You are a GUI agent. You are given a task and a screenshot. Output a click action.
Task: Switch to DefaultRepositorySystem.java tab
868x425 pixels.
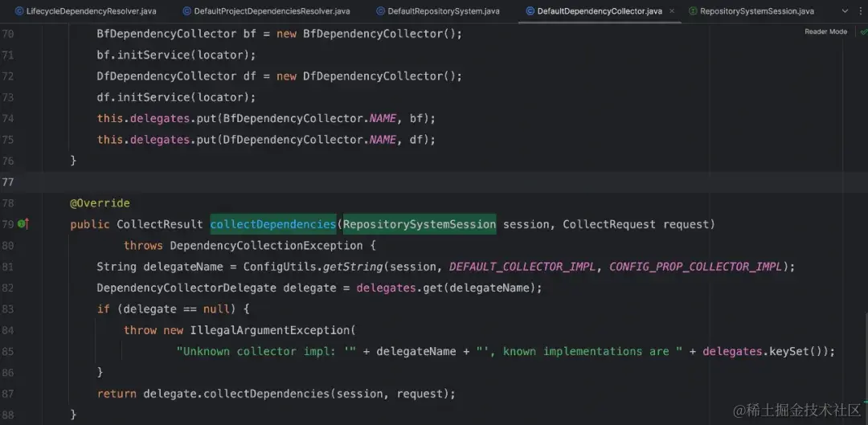(x=437, y=11)
